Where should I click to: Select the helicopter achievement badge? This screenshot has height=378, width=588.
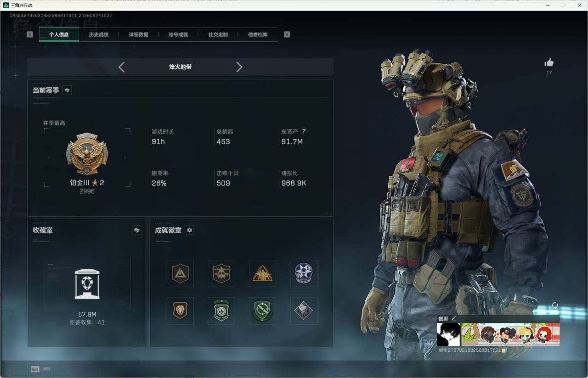click(x=221, y=274)
